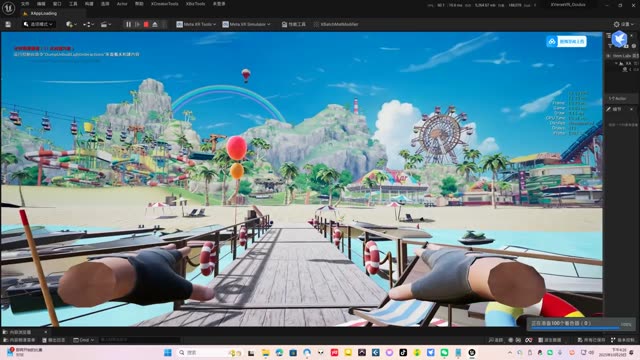Open the cinematics clapperboard dropdown
640x360 pixels.
tap(106, 24)
